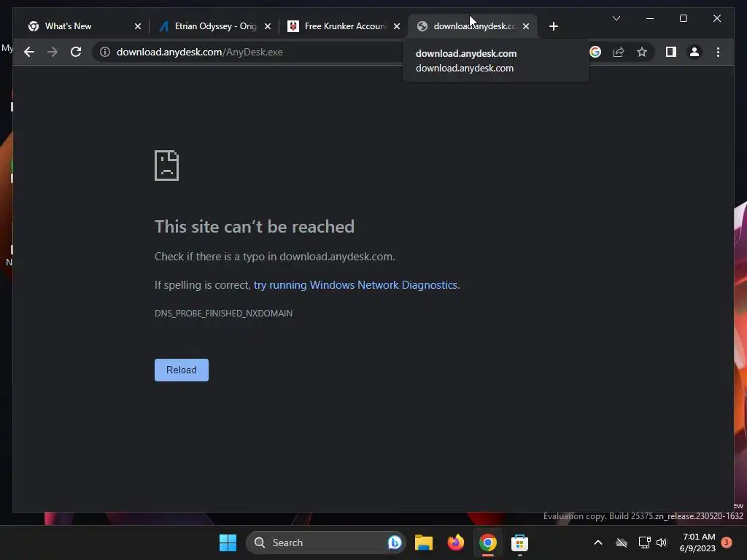Viewport: 747px width, 560px height.
Task: Open Windows Network Diagnostics link
Action: click(x=355, y=285)
